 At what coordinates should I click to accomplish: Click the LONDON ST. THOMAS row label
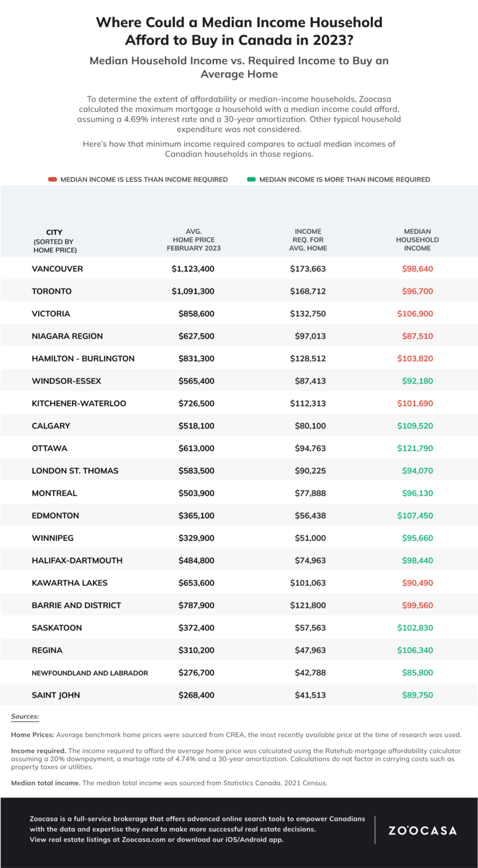click(x=75, y=471)
